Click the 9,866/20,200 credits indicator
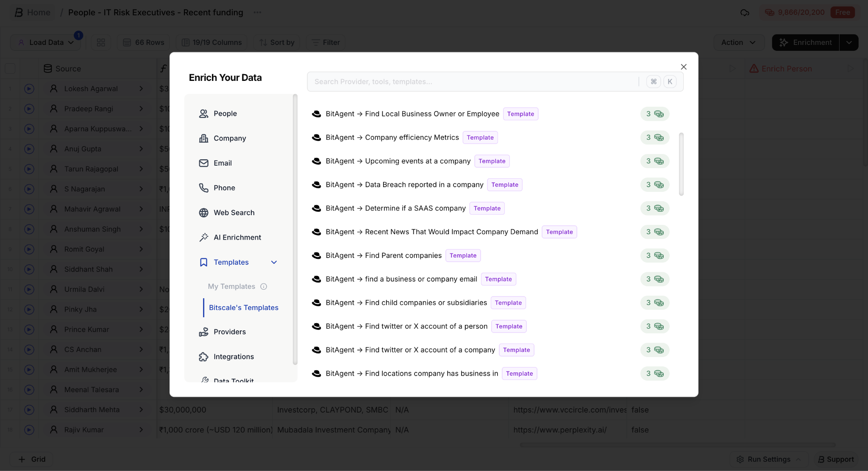The image size is (868, 471). 795,12
